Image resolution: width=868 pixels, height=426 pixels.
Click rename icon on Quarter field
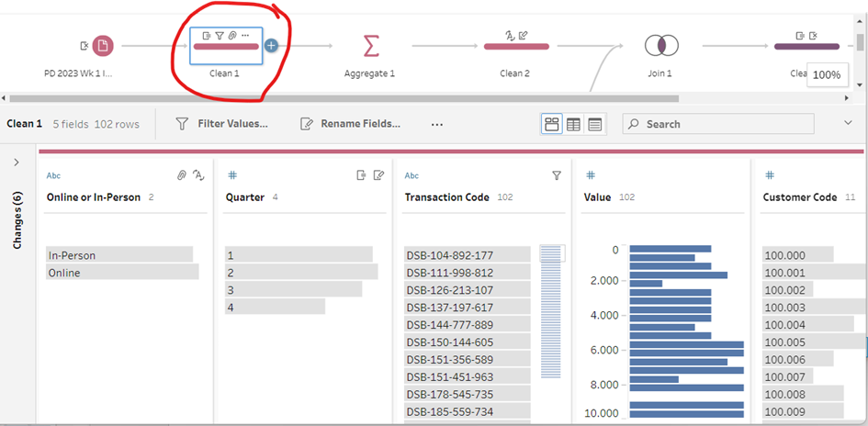pos(378,175)
